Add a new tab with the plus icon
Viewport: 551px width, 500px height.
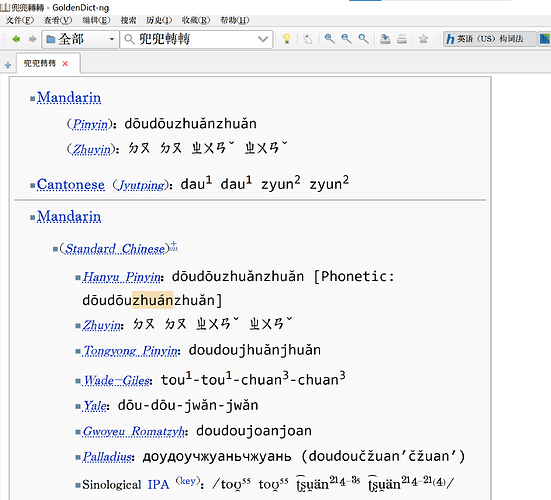pos(8,65)
